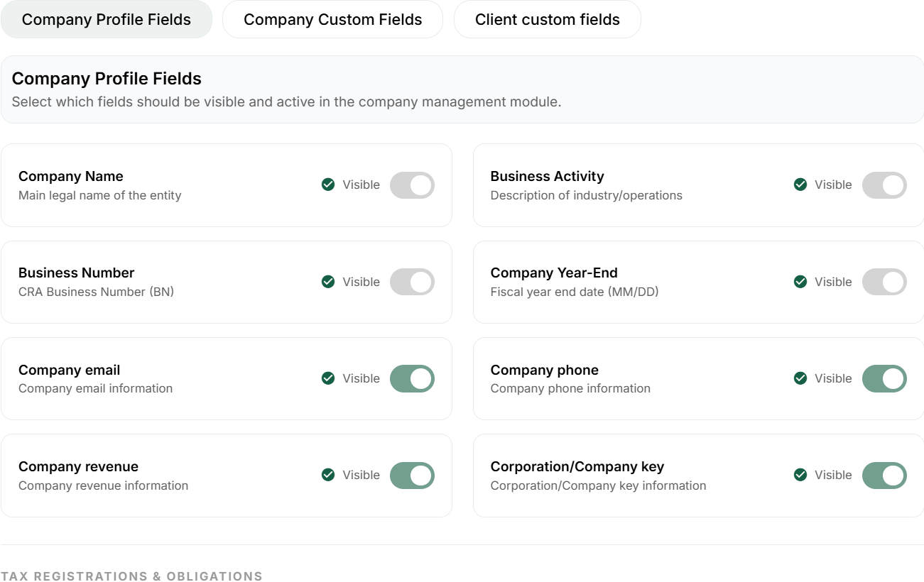Click the 'Company Year-End' field title
Viewport: 924px width, 582px height.
(554, 273)
